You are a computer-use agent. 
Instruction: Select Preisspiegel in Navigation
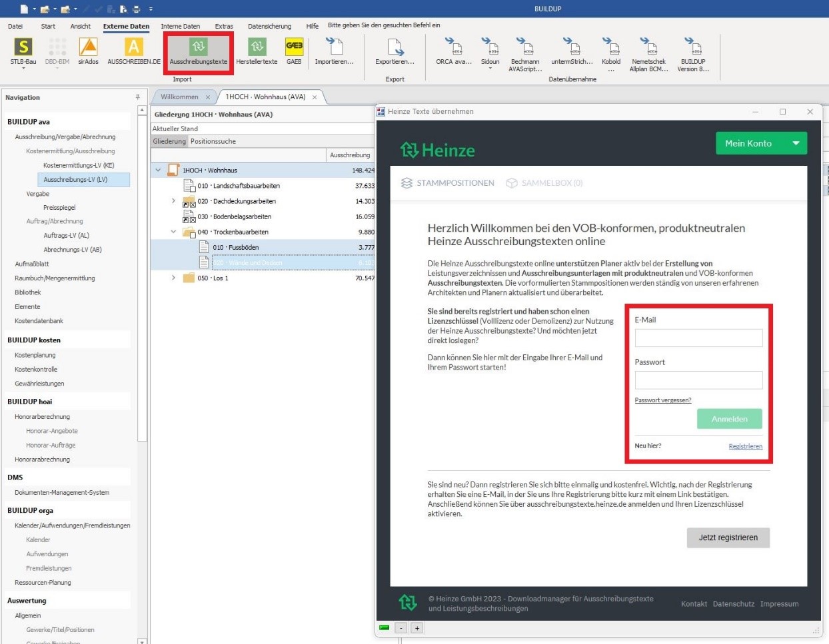[59, 208]
